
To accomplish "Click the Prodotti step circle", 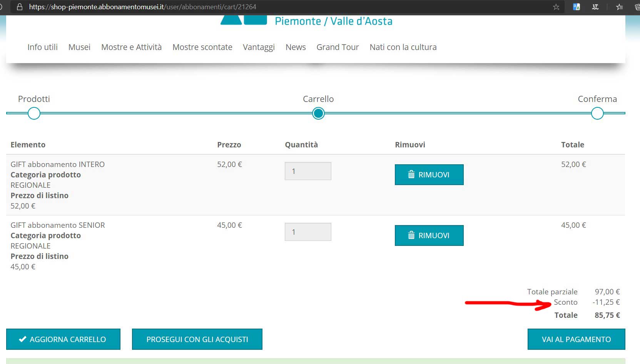I will coord(34,114).
